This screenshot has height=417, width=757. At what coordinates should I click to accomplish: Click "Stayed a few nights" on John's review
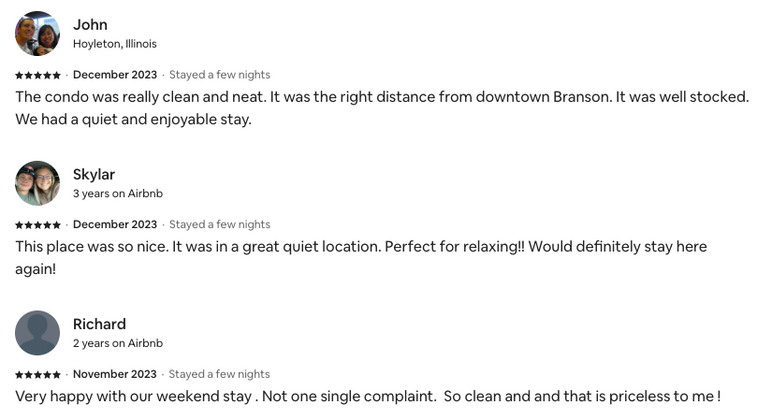[219, 75]
